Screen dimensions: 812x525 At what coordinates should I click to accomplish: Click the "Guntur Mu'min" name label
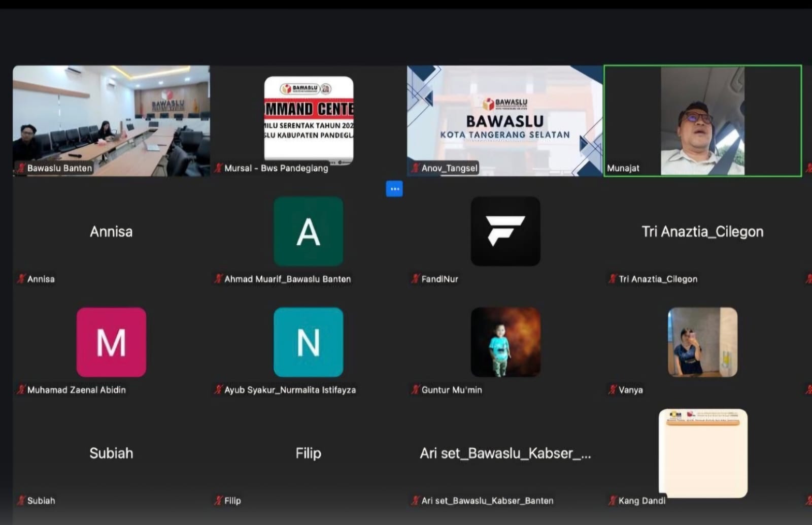452,390
